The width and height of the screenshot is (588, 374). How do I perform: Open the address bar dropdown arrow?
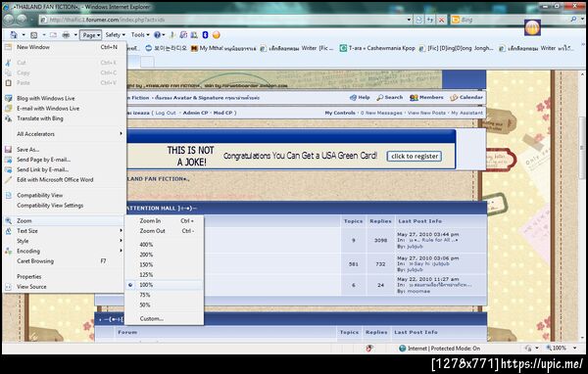(x=409, y=20)
